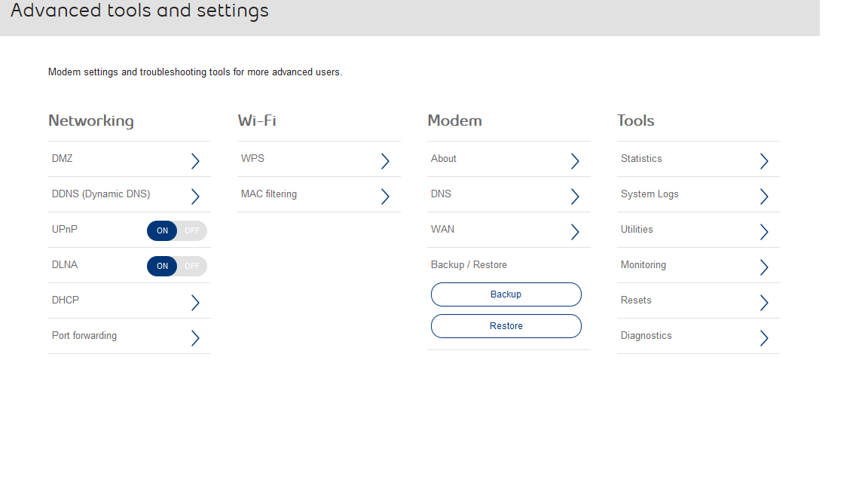Turn off the DLNA toggle switch
The width and height of the screenshot is (868, 488).
pos(191,266)
